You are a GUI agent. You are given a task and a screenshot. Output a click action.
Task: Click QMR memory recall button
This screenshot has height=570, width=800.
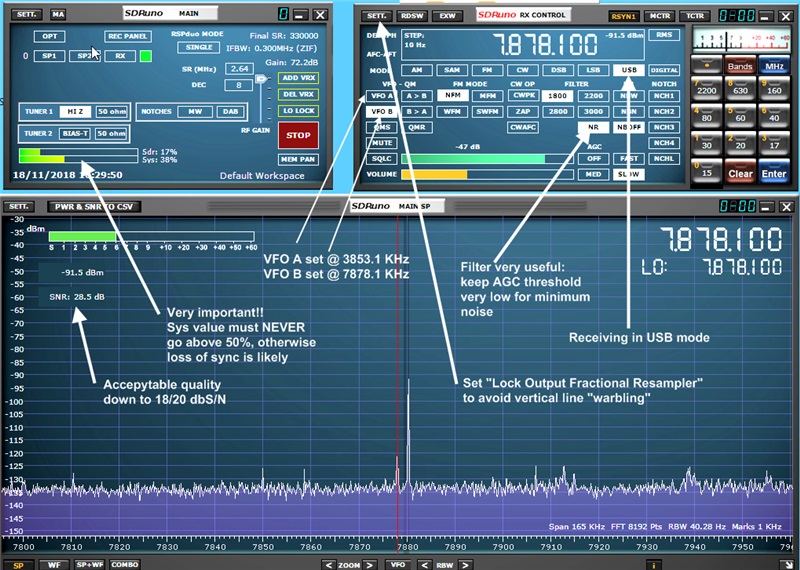[417, 127]
